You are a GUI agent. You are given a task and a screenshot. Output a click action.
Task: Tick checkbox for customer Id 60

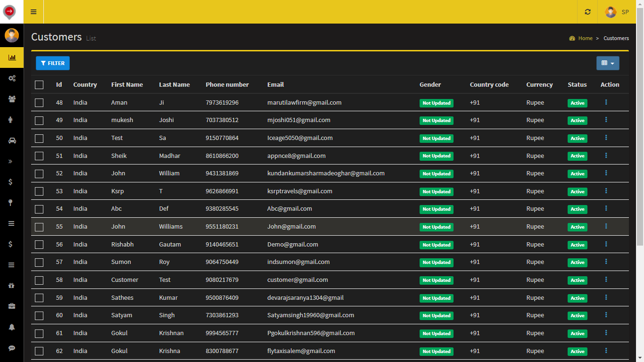[x=39, y=315]
